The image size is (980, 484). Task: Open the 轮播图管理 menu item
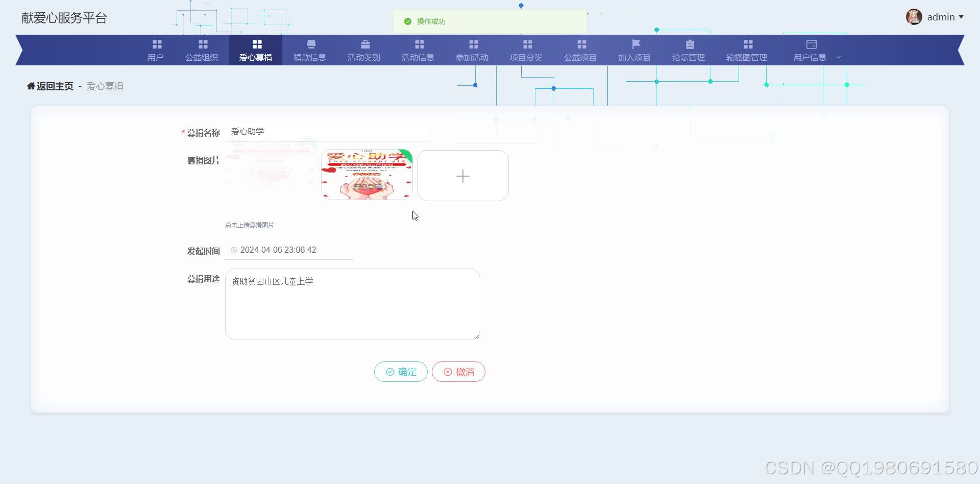point(747,50)
